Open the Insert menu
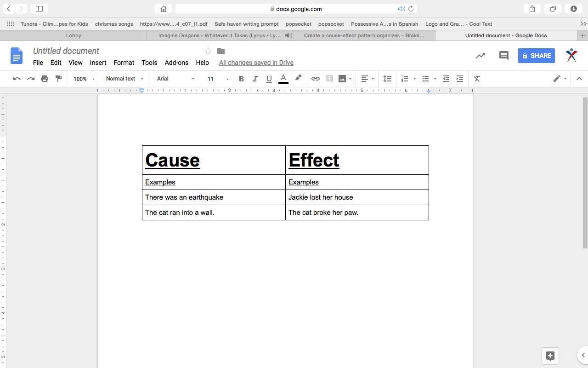Screen dimensions: 588x368 [x=98, y=63]
